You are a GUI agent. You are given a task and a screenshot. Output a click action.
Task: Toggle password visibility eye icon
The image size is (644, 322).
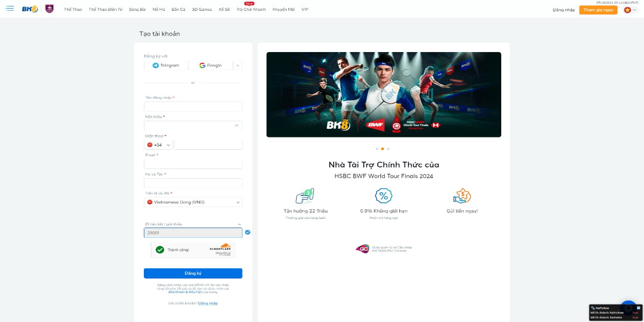click(237, 126)
